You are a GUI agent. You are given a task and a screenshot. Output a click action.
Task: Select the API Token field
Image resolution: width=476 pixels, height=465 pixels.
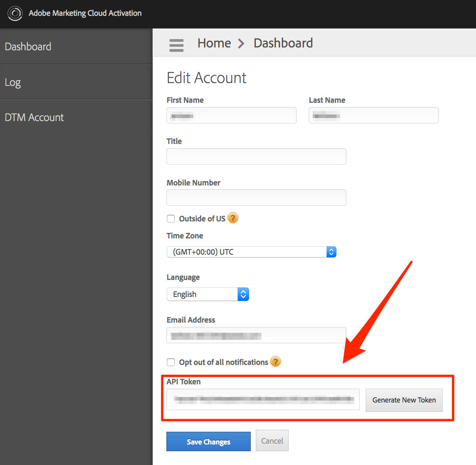coord(263,399)
